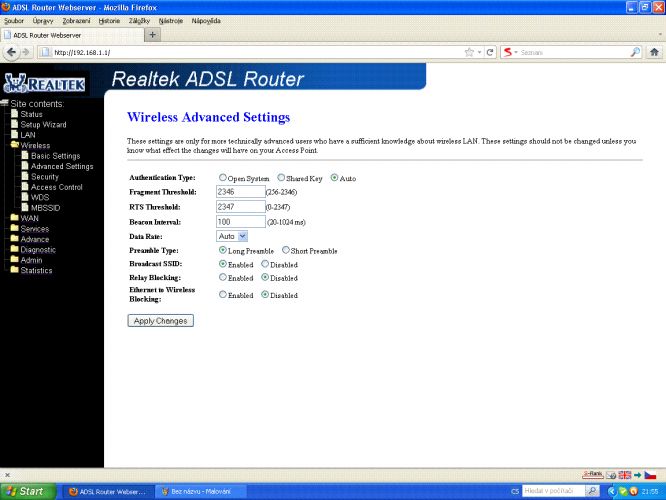The height and width of the screenshot is (500, 666).
Task: Bookmark this page with the star icon
Action: pos(469,52)
